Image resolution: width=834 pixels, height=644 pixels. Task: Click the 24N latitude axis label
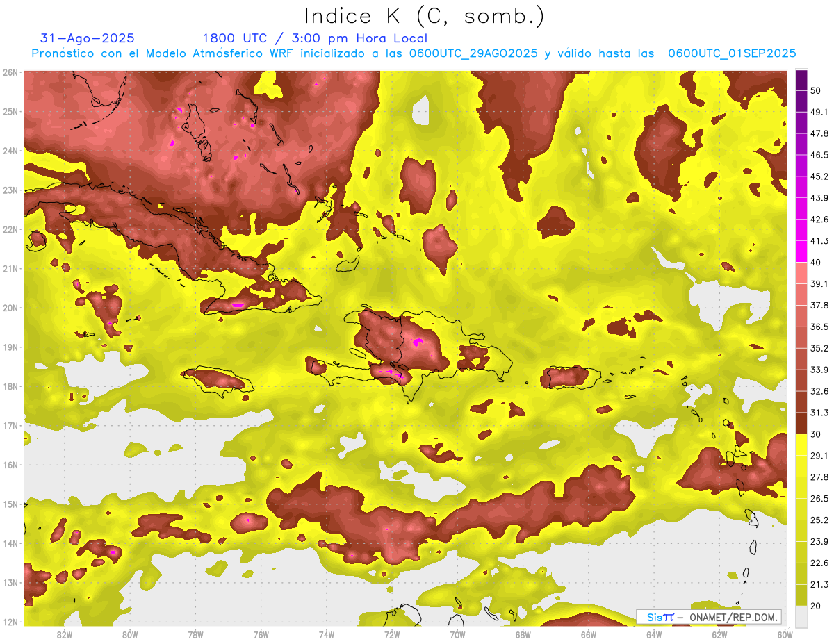pyautogui.click(x=10, y=151)
